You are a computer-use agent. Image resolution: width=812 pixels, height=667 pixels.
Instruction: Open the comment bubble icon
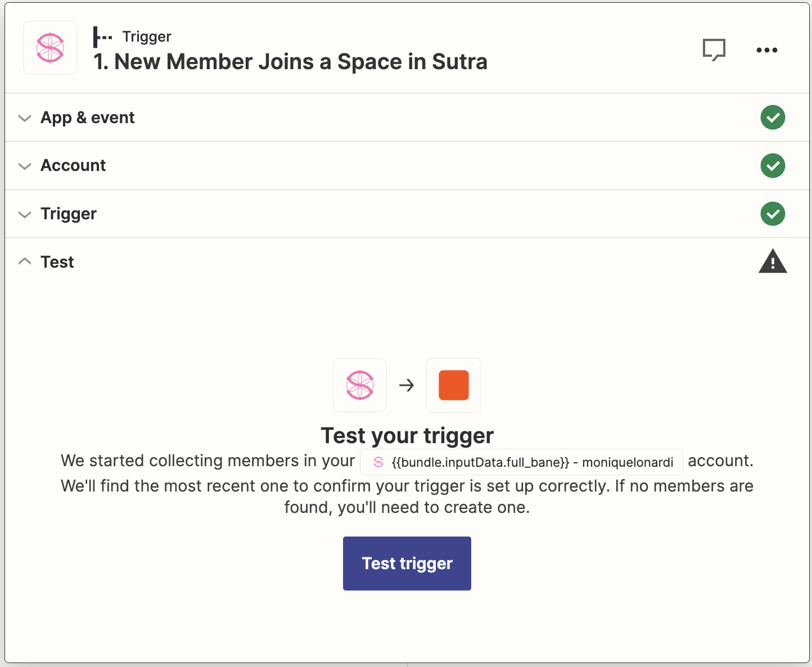pyautogui.click(x=714, y=50)
